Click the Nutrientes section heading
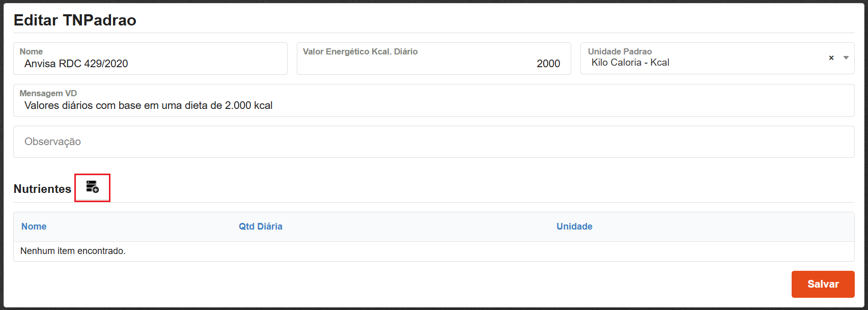 42,189
